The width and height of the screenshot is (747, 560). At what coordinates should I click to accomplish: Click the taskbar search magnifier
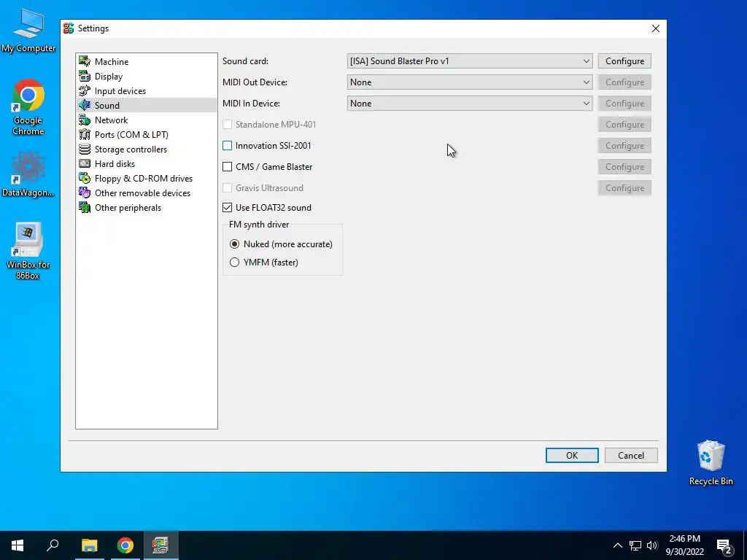(x=53, y=545)
